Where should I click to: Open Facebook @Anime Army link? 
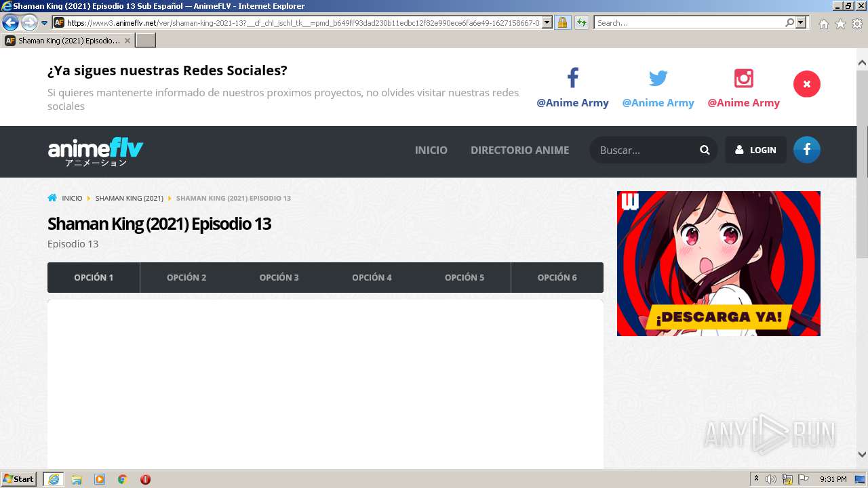pyautogui.click(x=572, y=103)
